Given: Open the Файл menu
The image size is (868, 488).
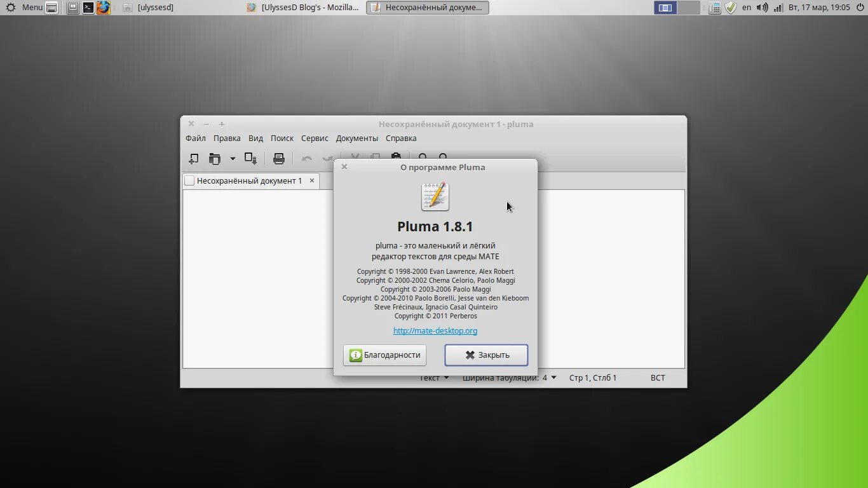Looking at the screenshot, I should point(196,138).
